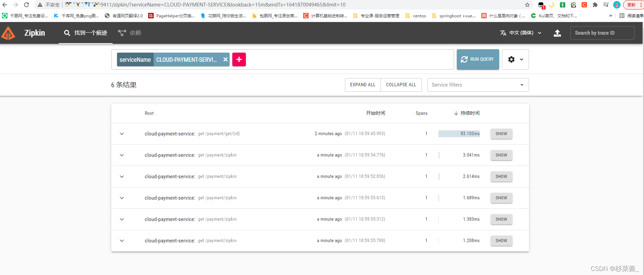644x275 pixels.
Task: Show the 2.614ms trace
Action: click(x=501, y=177)
